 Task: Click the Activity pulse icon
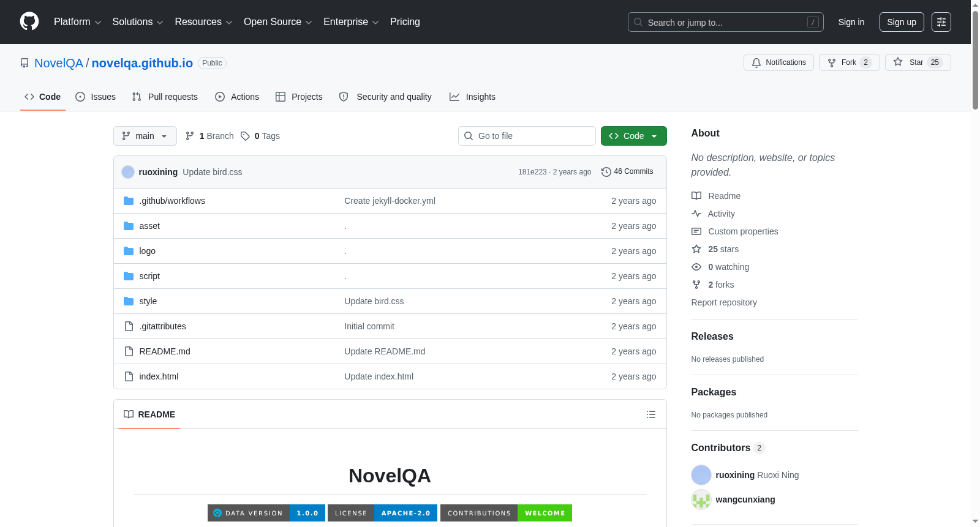(x=696, y=214)
